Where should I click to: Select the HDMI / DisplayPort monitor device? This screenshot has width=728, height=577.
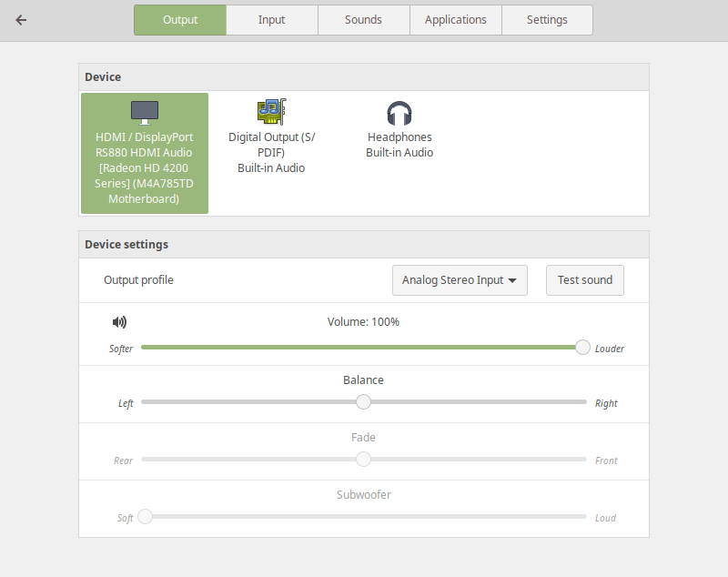tap(145, 153)
